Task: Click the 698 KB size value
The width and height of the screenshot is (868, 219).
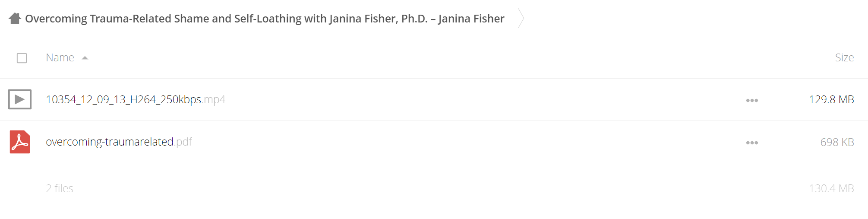Action: [837, 142]
